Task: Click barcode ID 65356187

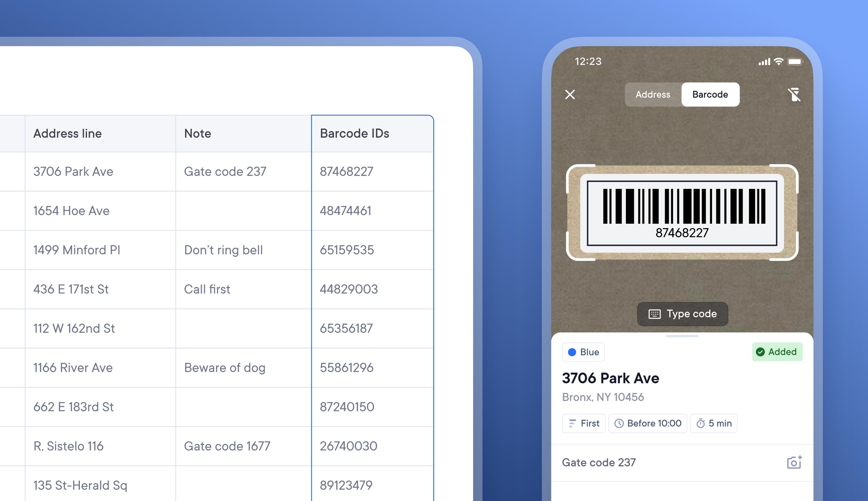Action: coord(373,328)
